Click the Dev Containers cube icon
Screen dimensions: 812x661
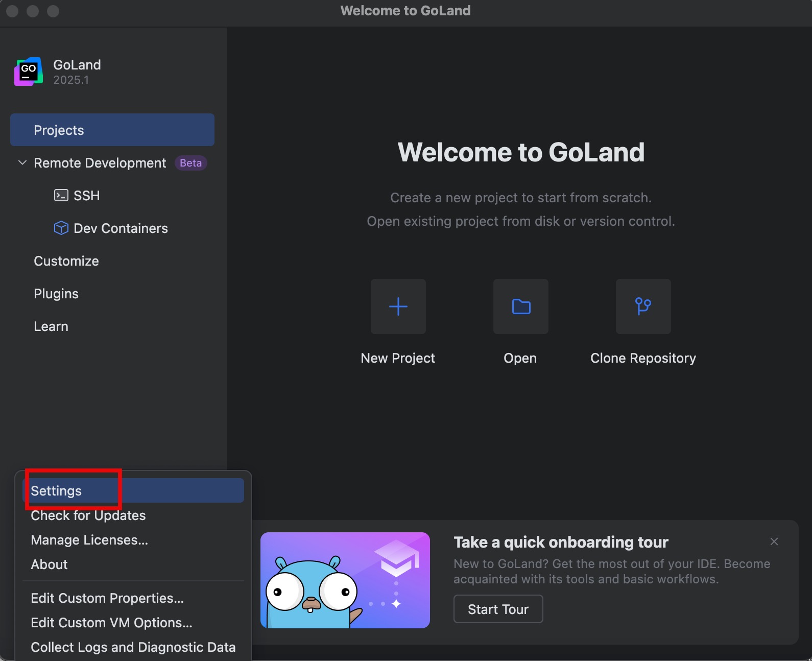61,228
